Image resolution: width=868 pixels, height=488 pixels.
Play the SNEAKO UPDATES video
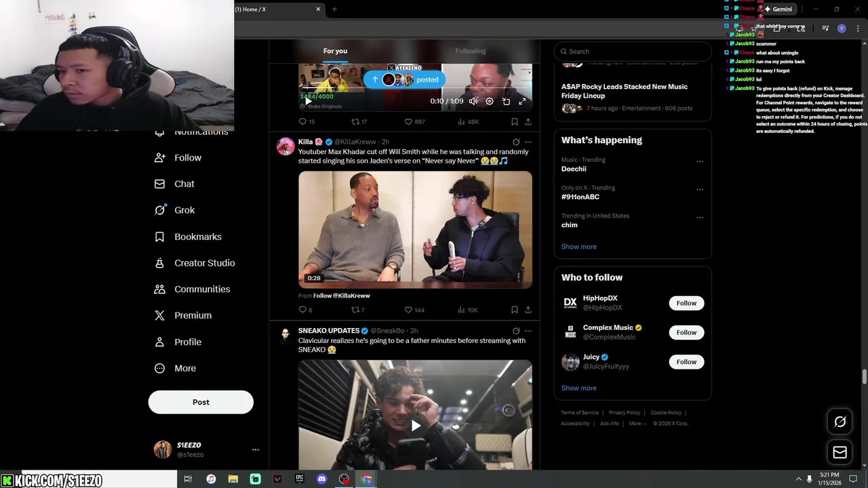click(415, 426)
